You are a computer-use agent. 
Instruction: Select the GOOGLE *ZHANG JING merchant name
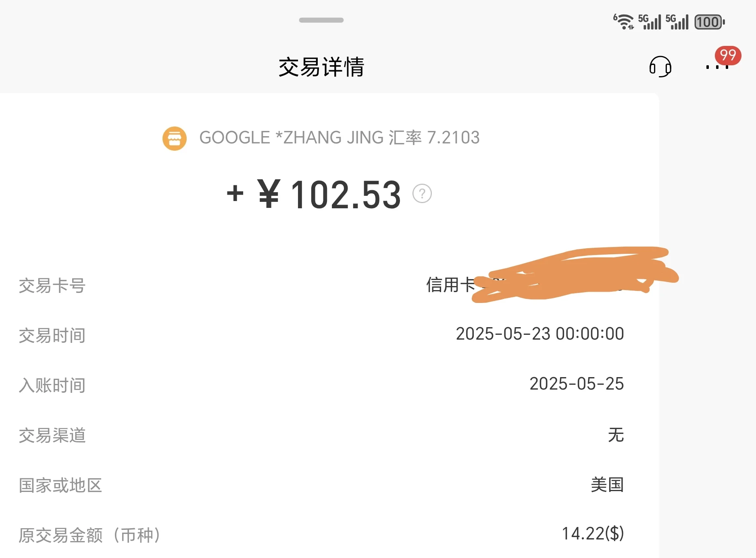[x=291, y=138]
